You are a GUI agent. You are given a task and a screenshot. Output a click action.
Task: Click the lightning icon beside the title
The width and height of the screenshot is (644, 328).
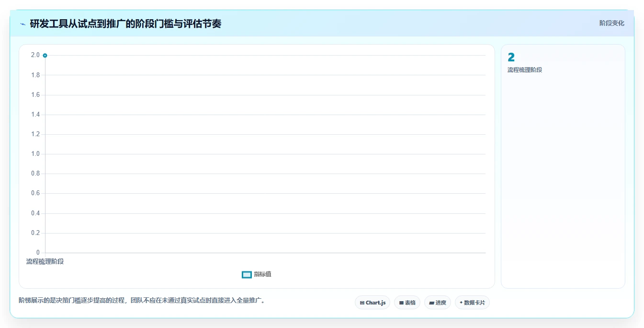tap(23, 23)
